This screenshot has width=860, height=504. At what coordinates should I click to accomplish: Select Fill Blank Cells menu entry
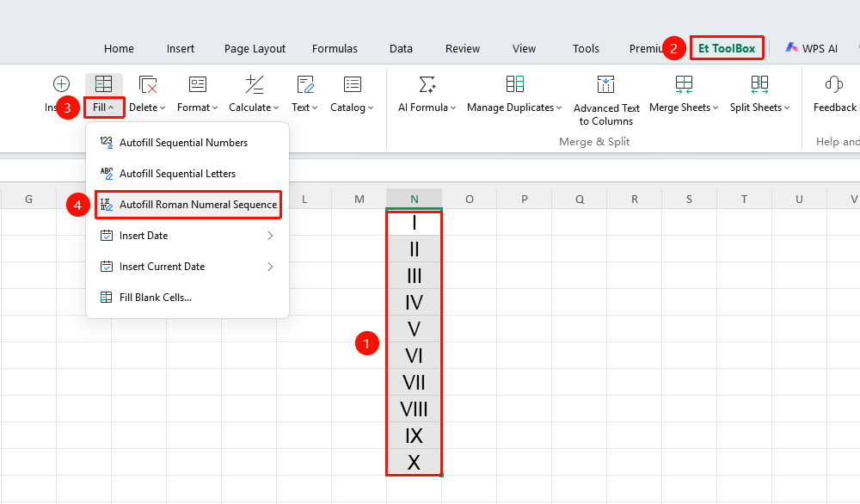pyautogui.click(x=188, y=298)
